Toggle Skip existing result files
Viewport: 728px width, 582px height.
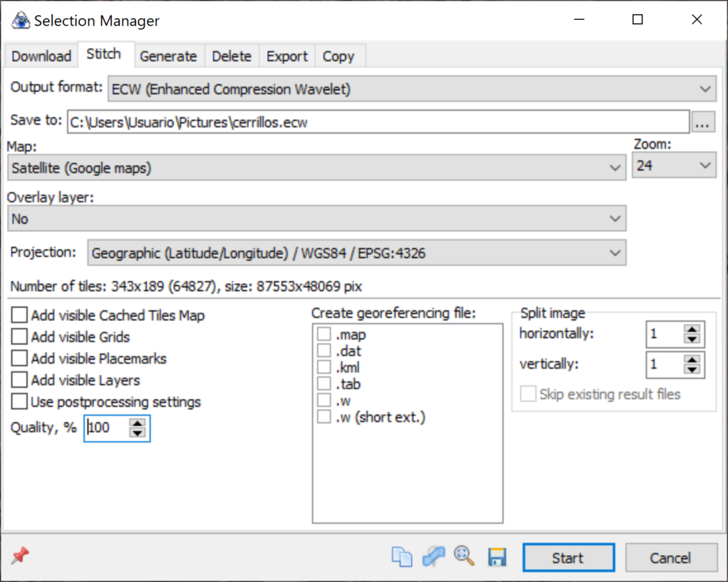tap(528, 394)
